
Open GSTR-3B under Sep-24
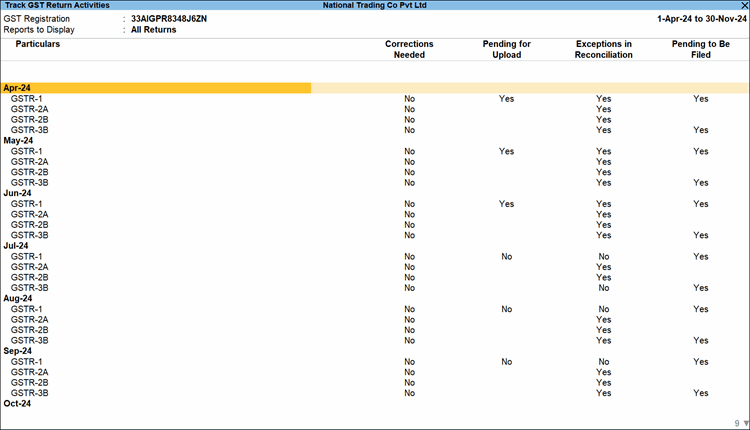[29, 393]
